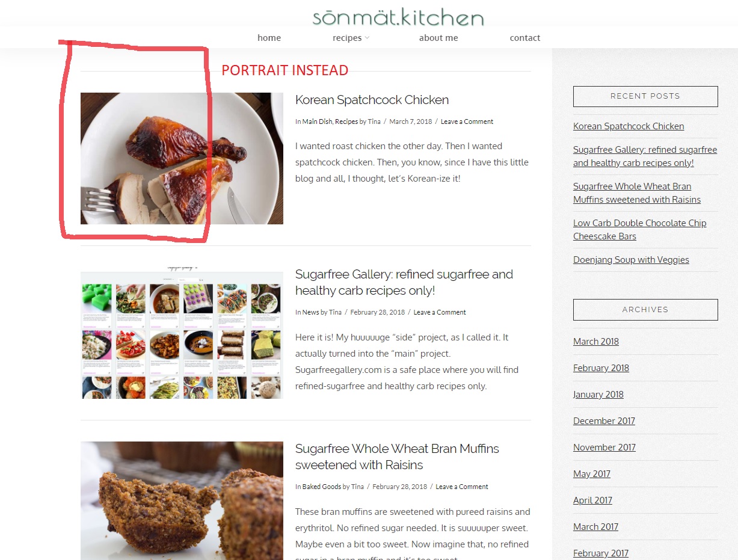Image resolution: width=738 pixels, height=560 pixels.
Task: Open the Sugarfree Gallery post heading
Action: (x=404, y=282)
